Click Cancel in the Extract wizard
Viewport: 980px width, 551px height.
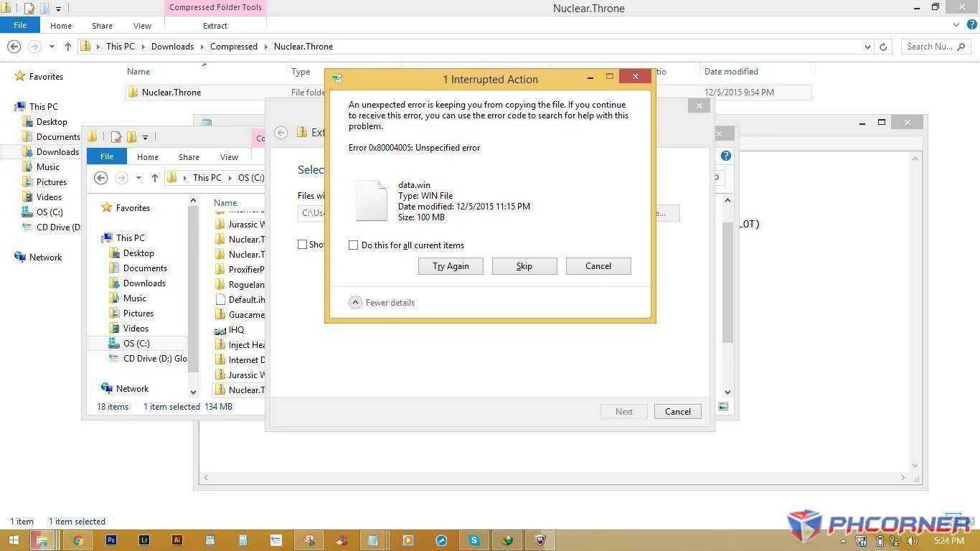677,412
